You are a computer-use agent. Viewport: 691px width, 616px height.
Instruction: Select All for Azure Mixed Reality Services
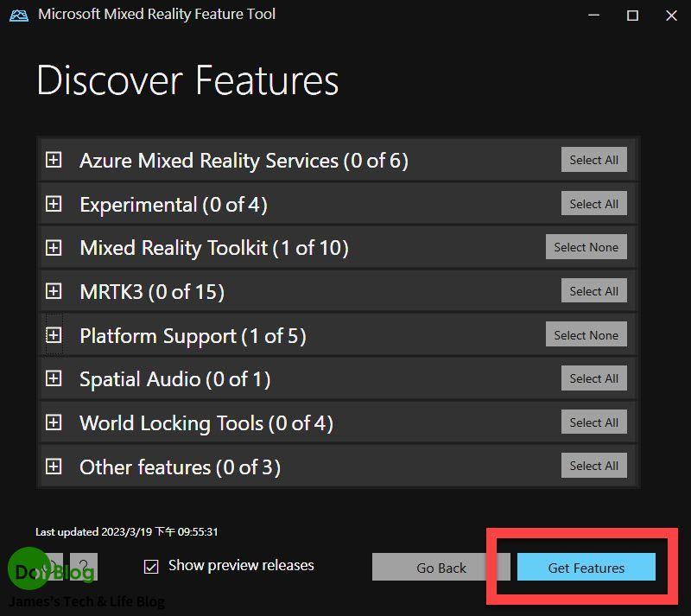click(593, 160)
